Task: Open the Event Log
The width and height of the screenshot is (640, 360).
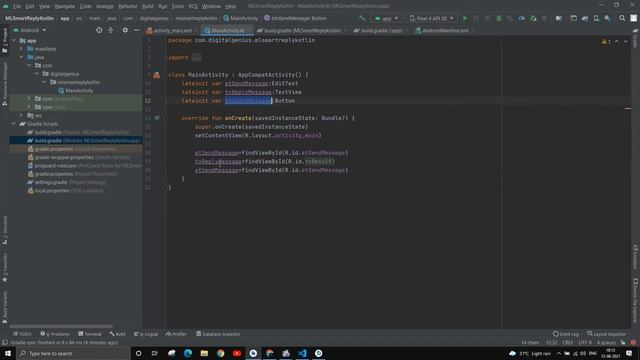Action: click(x=566, y=334)
